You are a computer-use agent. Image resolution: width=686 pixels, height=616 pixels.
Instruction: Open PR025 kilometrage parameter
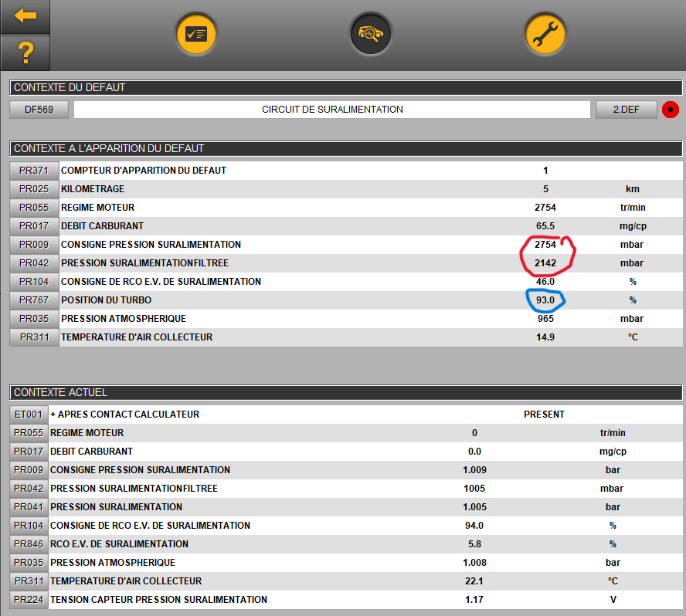[x=34, y=189]
